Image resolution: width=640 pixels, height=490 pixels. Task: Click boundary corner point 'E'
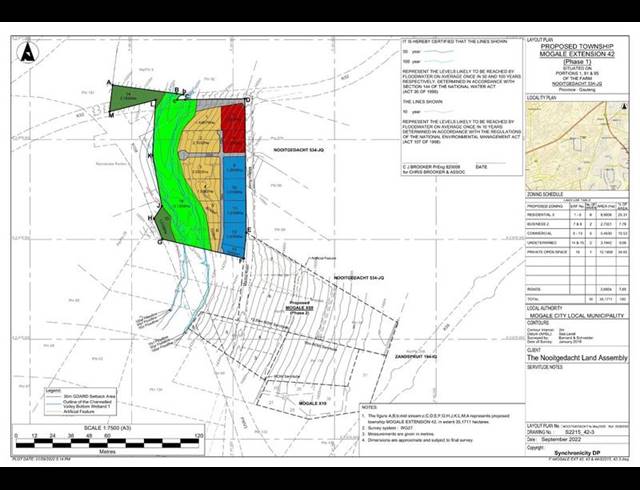pos(249,231)
